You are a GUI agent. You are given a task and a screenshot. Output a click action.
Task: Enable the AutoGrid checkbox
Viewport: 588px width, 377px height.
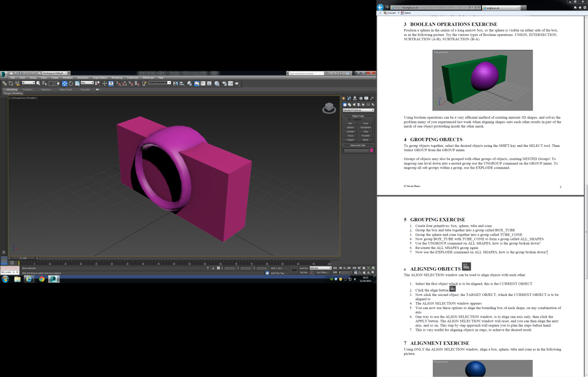(350, 119)
